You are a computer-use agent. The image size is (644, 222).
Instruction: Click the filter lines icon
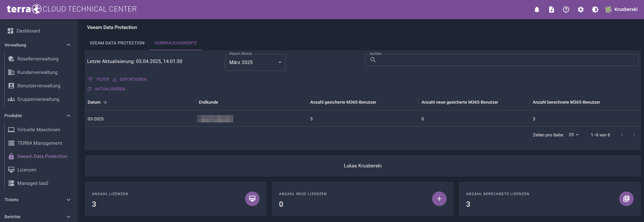[90, 79]
